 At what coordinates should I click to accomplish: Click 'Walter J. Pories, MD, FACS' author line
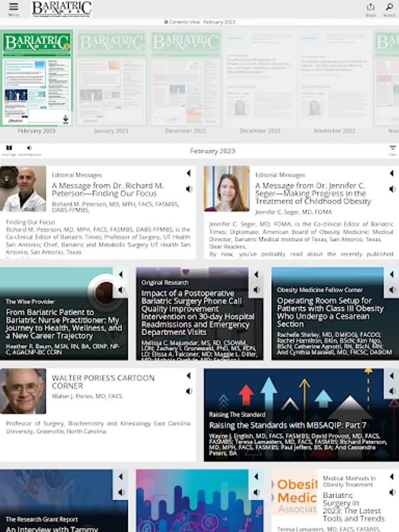point(87,396)
